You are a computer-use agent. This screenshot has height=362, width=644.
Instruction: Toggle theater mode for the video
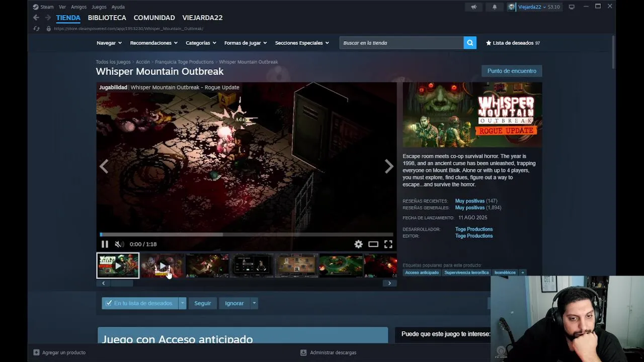pos(373,244)
